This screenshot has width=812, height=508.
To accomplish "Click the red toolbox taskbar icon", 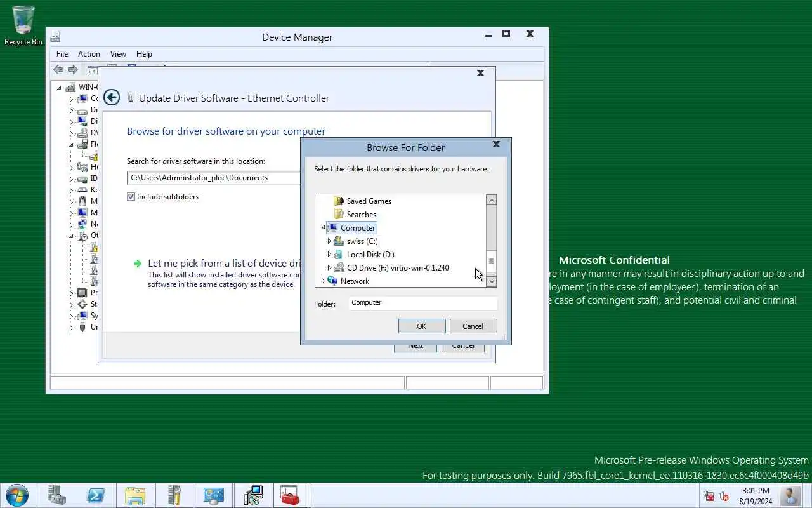I will tap(290, 495).
